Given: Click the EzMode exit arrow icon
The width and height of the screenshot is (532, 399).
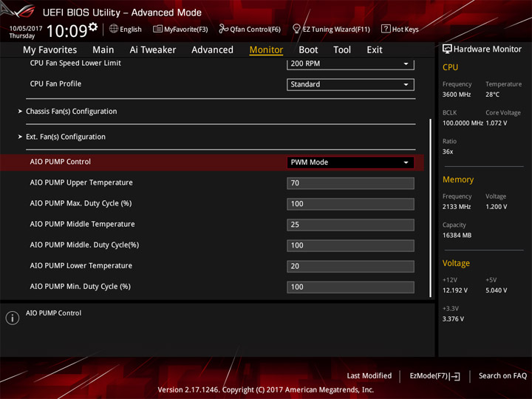Looking at the screenshot, I should tap(455, 376).
